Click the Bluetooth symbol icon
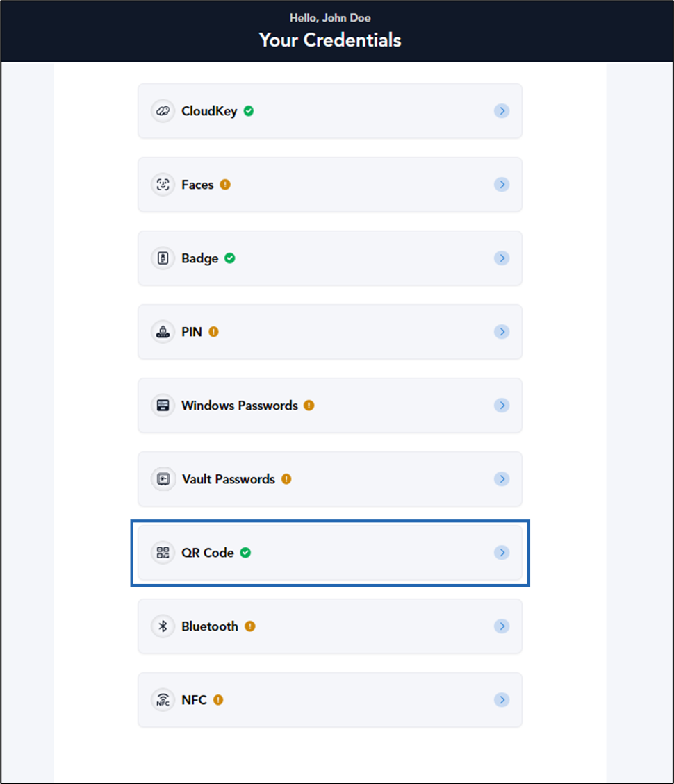This screenshot has height=784, width=674. pyautogui.click(x=163, y=626)
